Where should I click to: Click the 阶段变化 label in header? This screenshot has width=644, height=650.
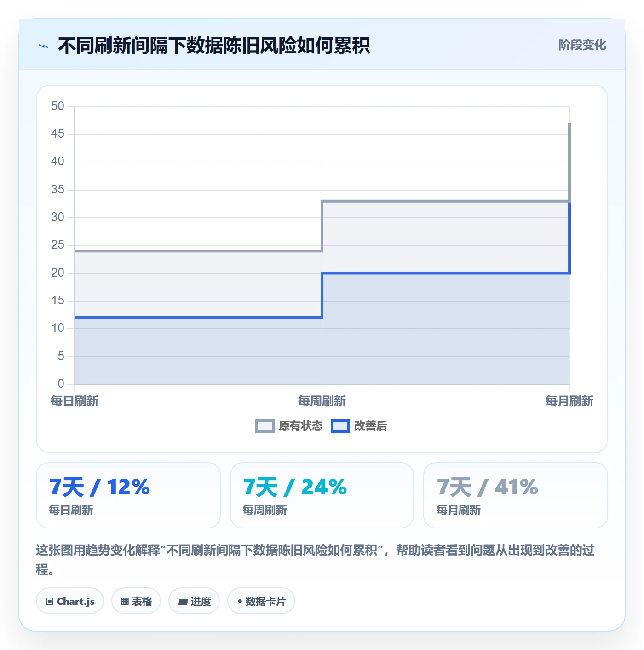(x=582, y=45)
